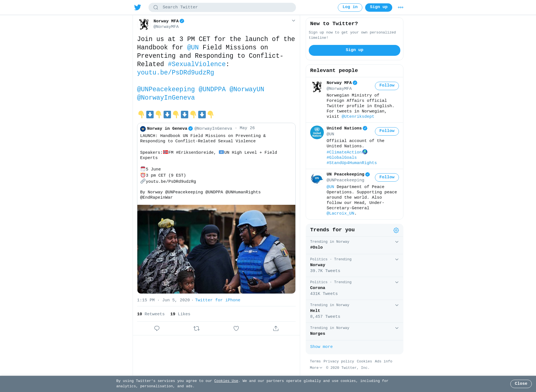
Task: Expand the tweet options caret
Action: click(x=293, y=21)
